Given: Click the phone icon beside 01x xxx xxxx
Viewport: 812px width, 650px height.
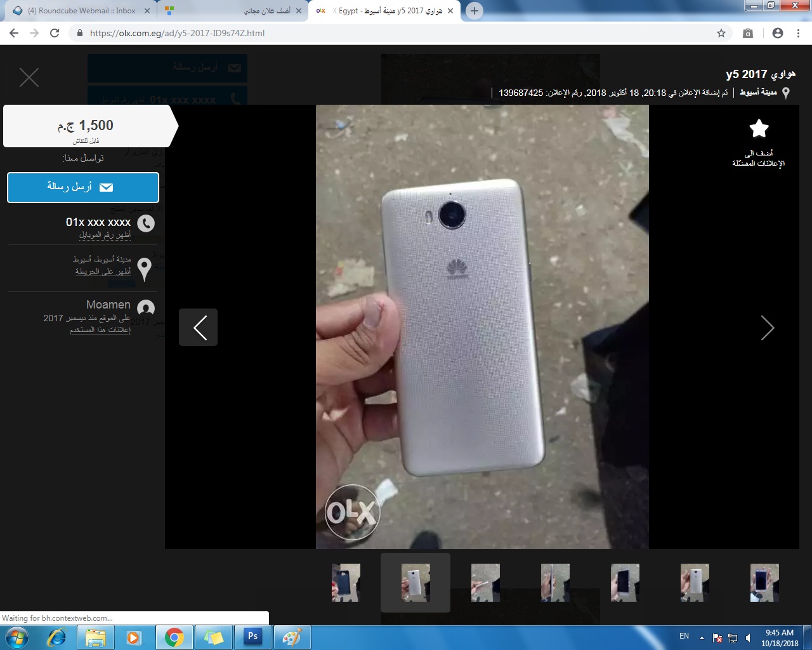Looking at the screenshot, I should coord(146,223).
